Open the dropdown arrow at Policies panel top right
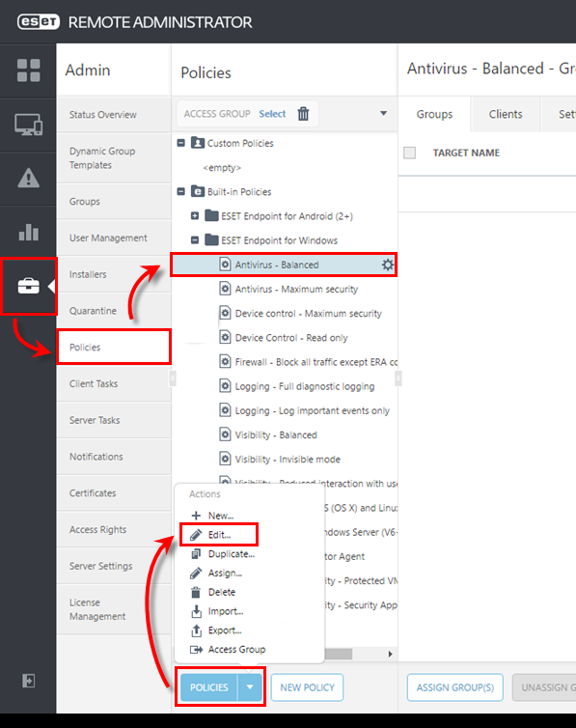This screenshot has width=576, height=728. 384,113
